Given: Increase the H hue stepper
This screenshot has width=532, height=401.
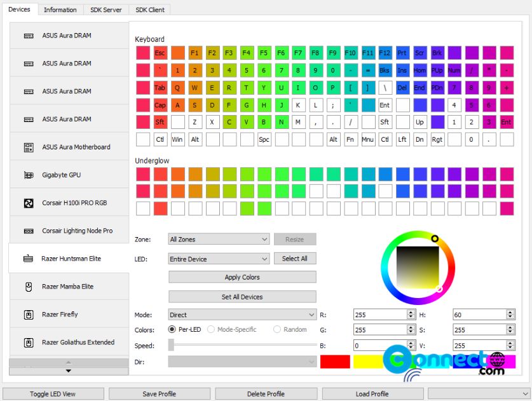Looking at the screenshot, I should [x=510, y=312].
